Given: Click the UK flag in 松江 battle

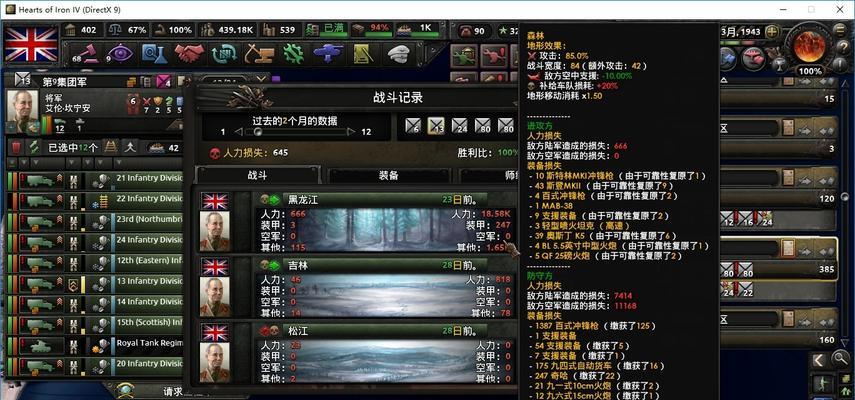Looking at the screenshot, I should point(214,332).
